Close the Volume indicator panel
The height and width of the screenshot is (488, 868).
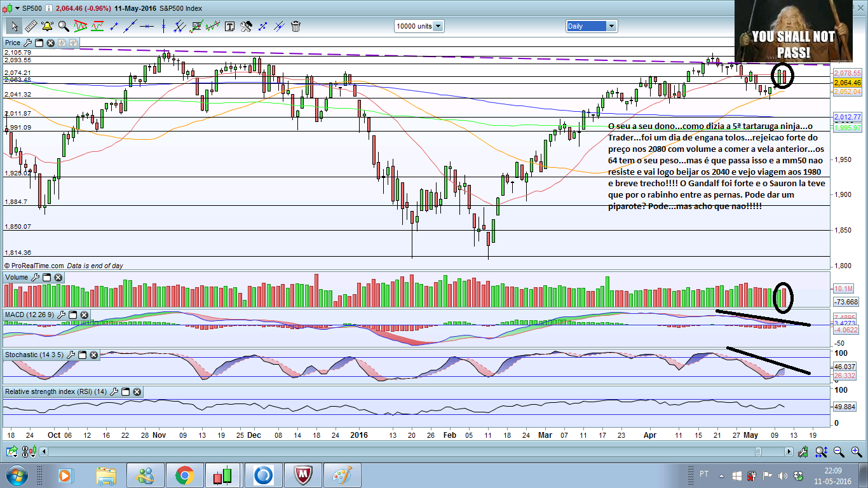[58, 278]
